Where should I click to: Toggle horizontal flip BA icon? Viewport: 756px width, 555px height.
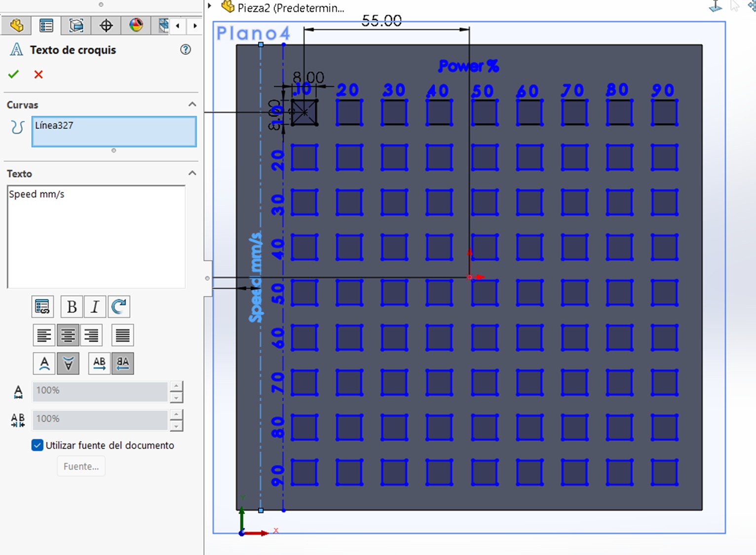click(123, 364)
